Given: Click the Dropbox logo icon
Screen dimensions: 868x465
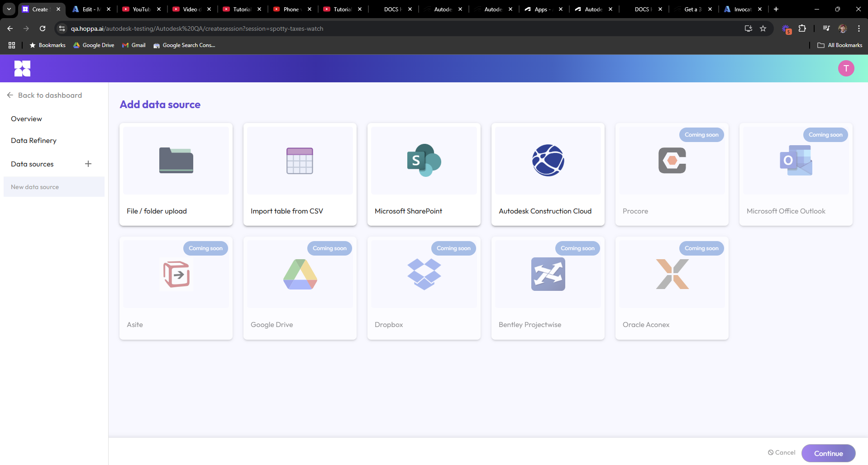Looking at the screenshot, I should 424,274.
